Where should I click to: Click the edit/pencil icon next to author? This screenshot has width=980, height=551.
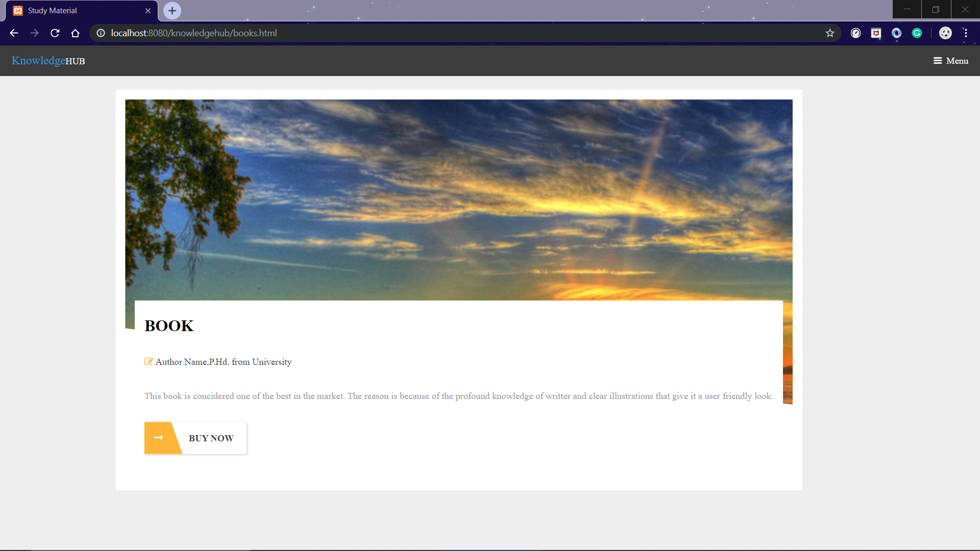[148, 361]
